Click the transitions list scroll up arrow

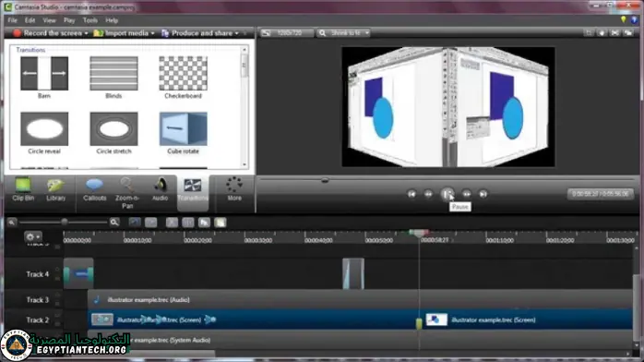click(244, 50)
